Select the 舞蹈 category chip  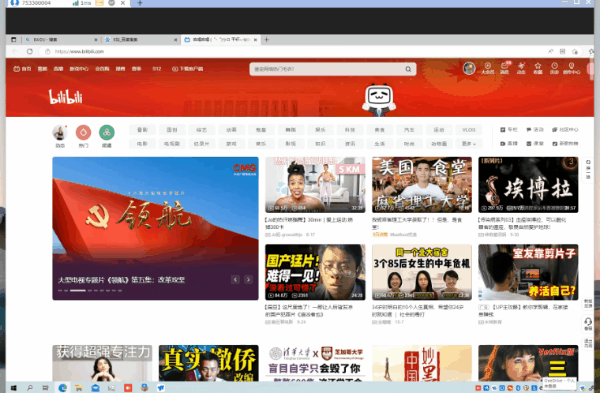(x=290, y=130)
